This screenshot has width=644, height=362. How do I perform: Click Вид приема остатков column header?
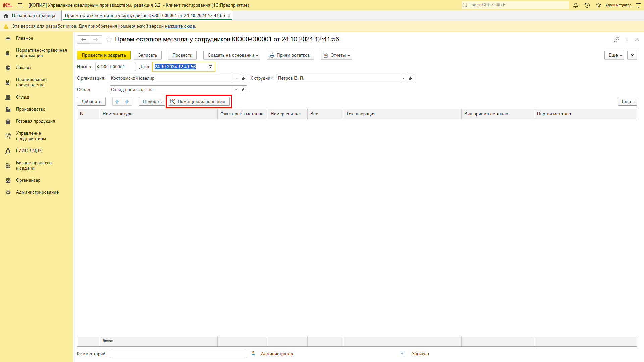click(498, 114)
